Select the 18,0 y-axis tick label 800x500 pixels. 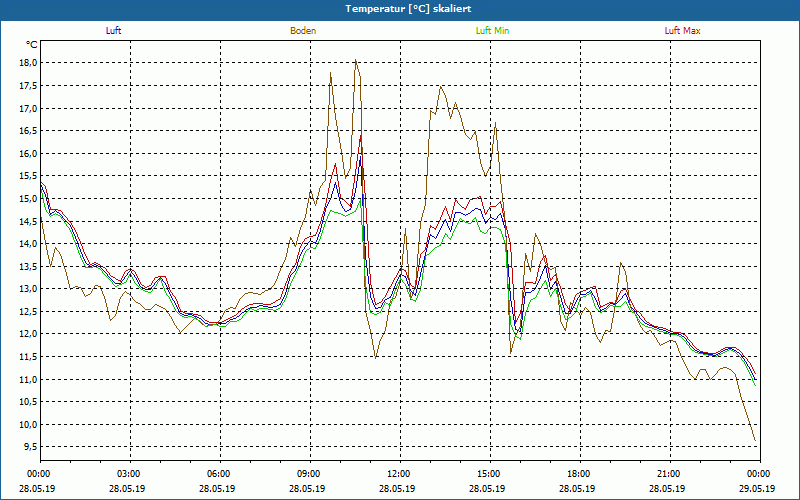[x=26, y=63]
